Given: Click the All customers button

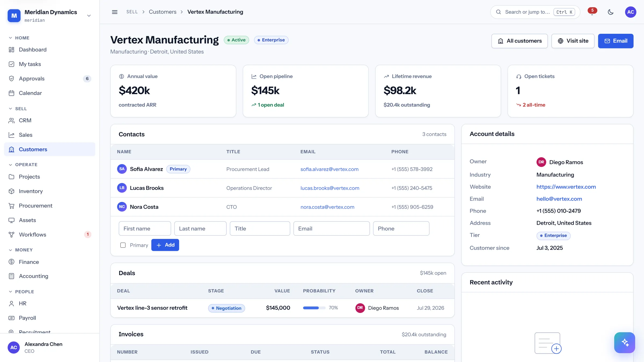Looking at the screenshot, I should [x=519, y=41].
